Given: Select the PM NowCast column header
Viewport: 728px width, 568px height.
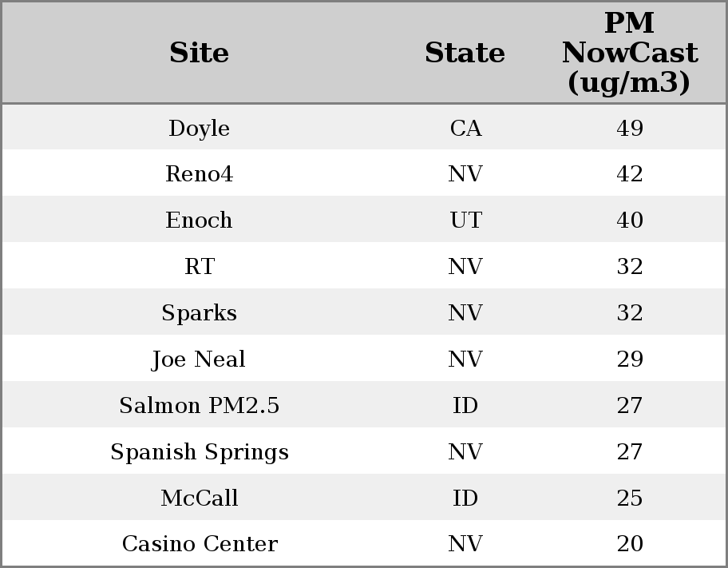Looking at the screenshot, I should click(x=629, y=54).
